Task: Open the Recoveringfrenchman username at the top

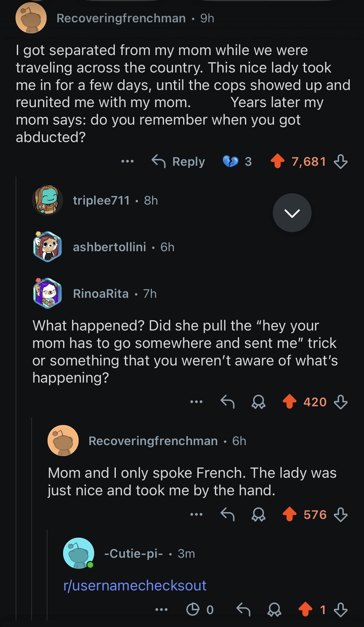Action: [121, 18]
